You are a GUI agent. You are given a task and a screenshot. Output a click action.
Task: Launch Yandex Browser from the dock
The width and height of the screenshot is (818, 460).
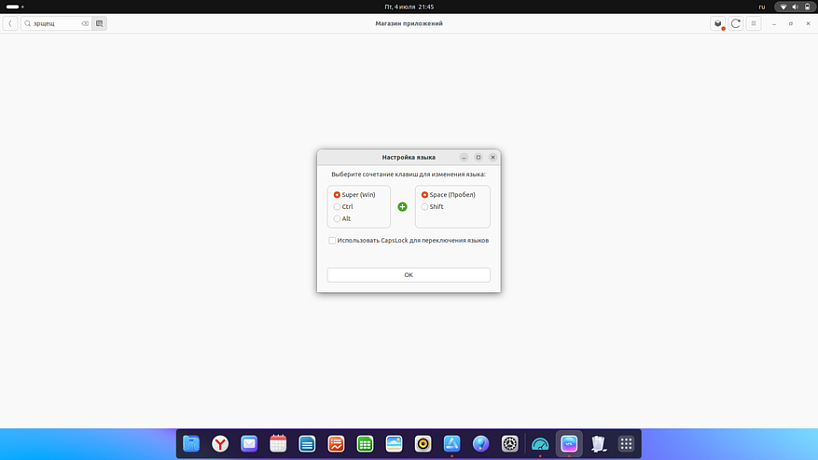[x=220, y=444]
